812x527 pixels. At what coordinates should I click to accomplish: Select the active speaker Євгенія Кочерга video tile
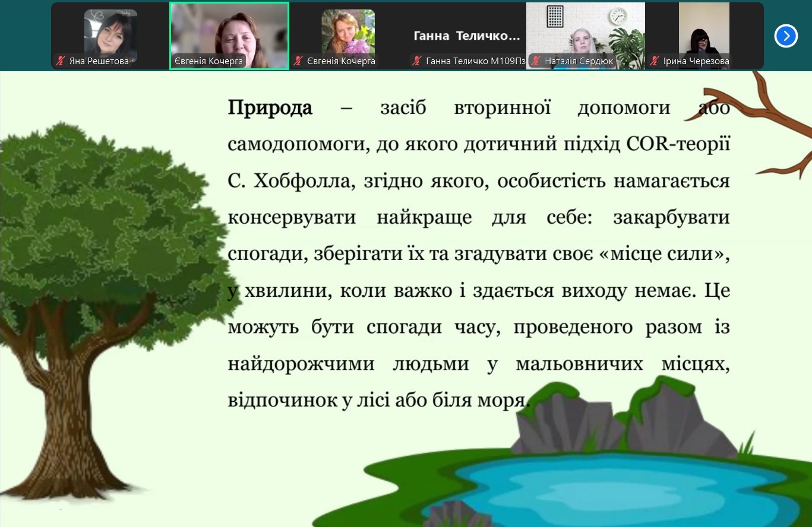click(229, 36)
